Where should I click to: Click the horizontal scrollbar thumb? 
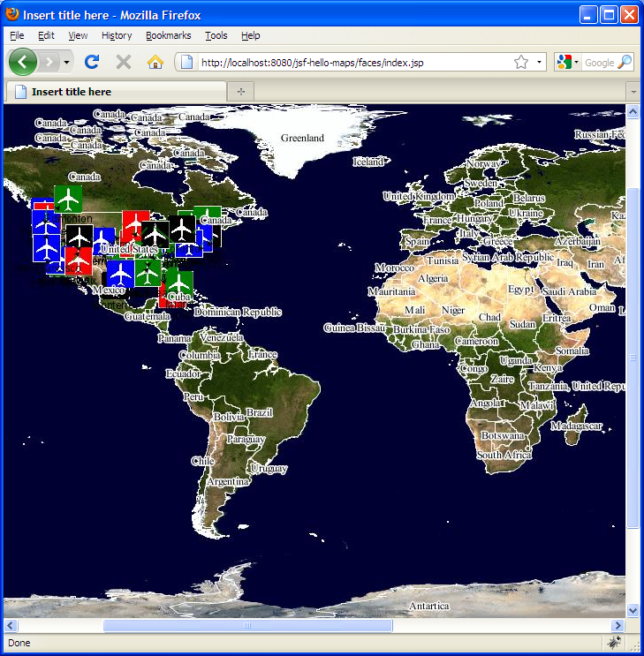coord(247,625)
